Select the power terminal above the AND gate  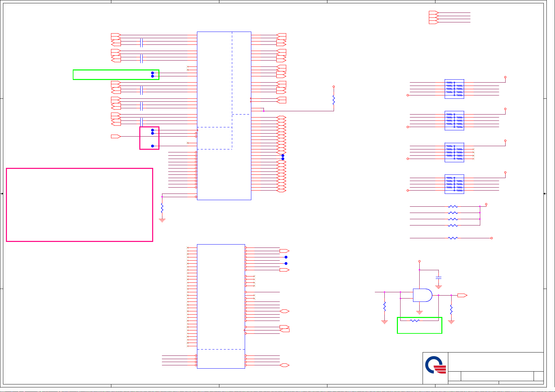click(x=419, y=261)
